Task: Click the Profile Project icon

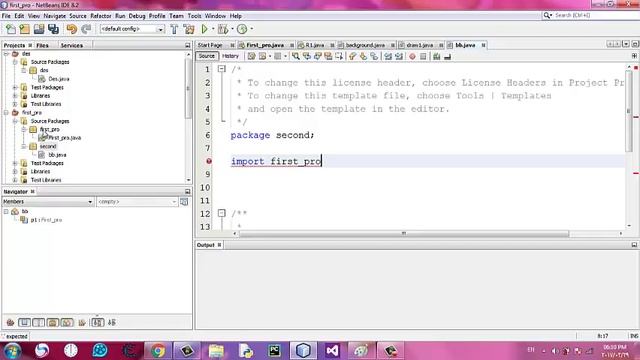Action: pos(242,29)
